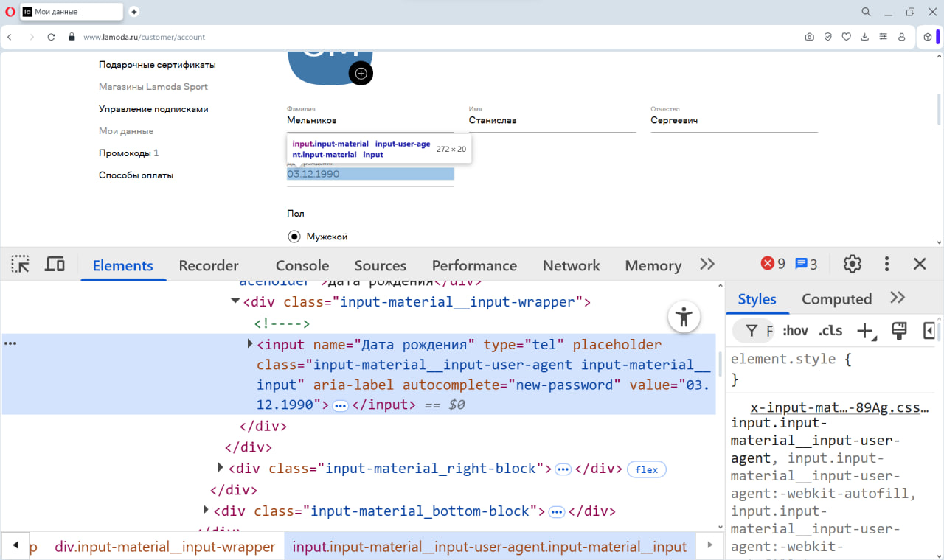Expand the input-material_right-block div node

coord(221,468)
